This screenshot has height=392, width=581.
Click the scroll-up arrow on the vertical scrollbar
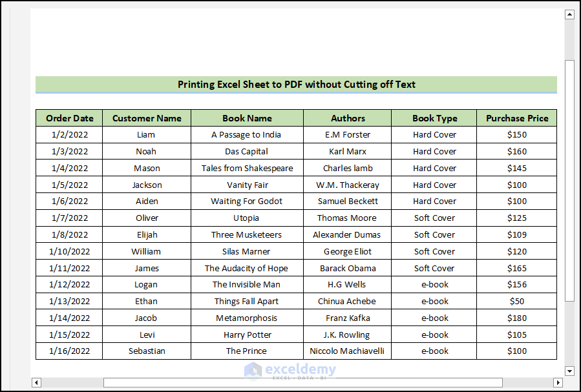(x=569, y=14)
